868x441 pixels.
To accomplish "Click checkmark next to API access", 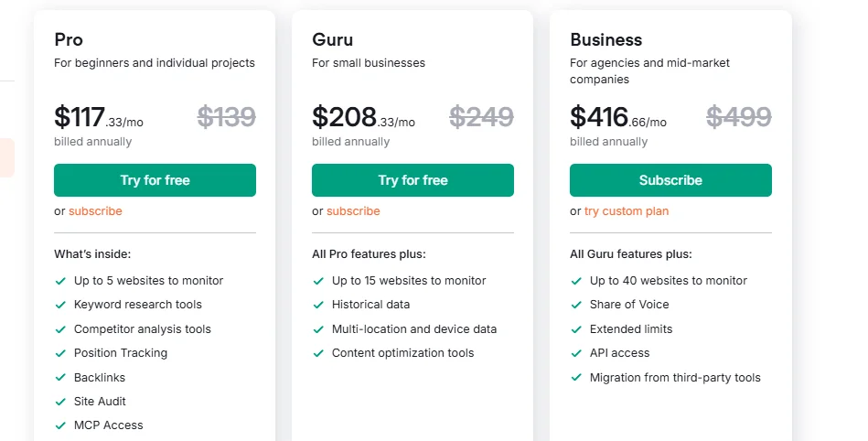I will [576, 353].
